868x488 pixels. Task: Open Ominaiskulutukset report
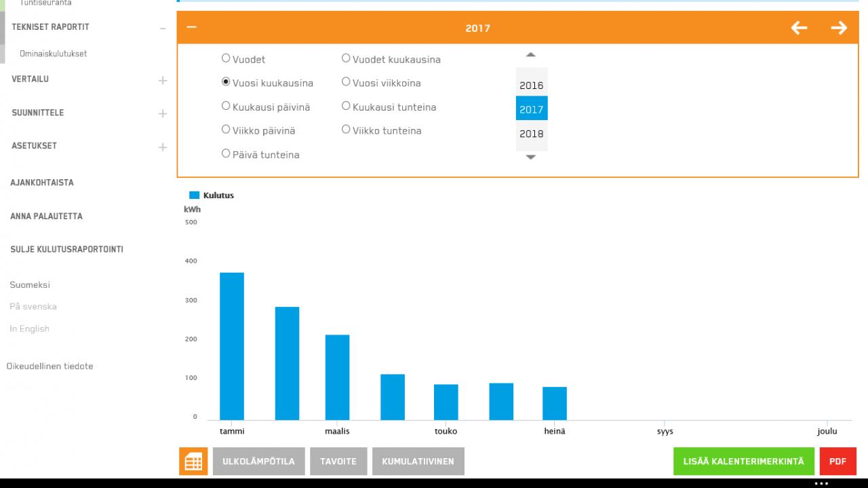click(x=53, y=54)
